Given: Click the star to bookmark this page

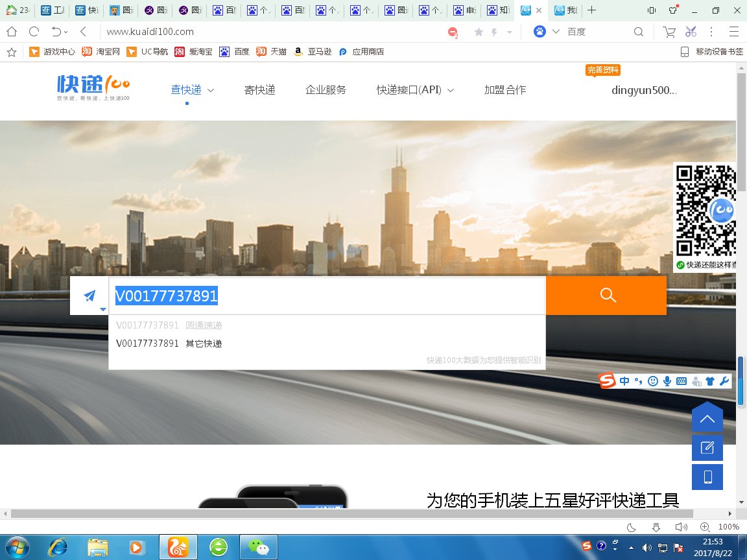Looking at the screenshot, I should pyautogui.click(x=478, y=31).
